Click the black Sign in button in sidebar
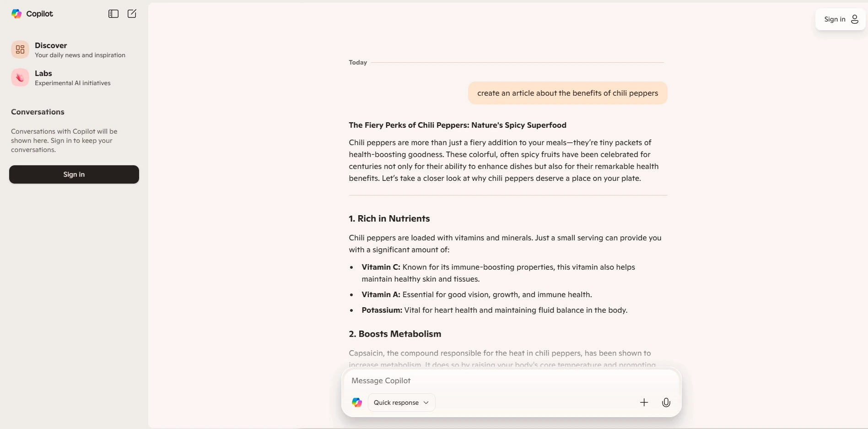The width and height of the screenshot is (868, 429). [x=74, y=174]
